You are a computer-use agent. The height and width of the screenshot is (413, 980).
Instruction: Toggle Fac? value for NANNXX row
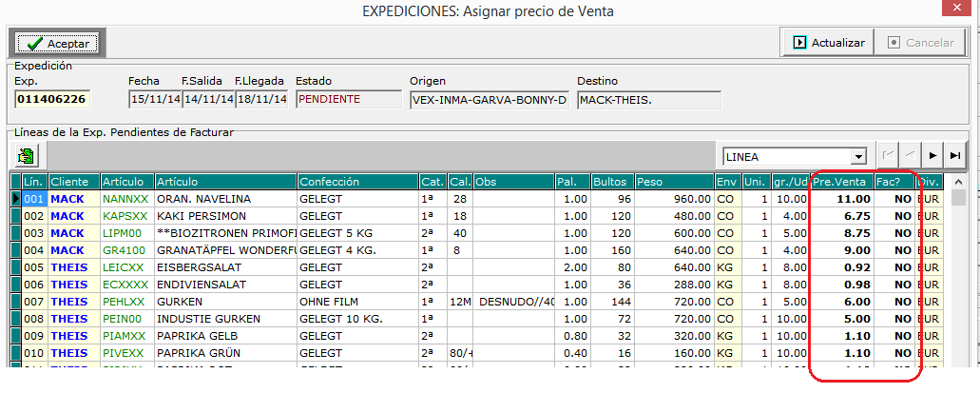point(894,199)
